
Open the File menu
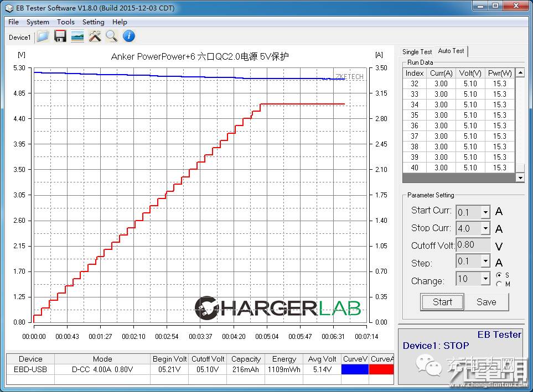click(x=14, y=22)
